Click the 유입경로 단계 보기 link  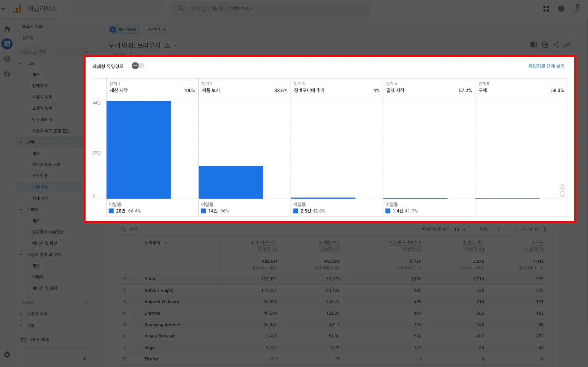pos(546,66)
